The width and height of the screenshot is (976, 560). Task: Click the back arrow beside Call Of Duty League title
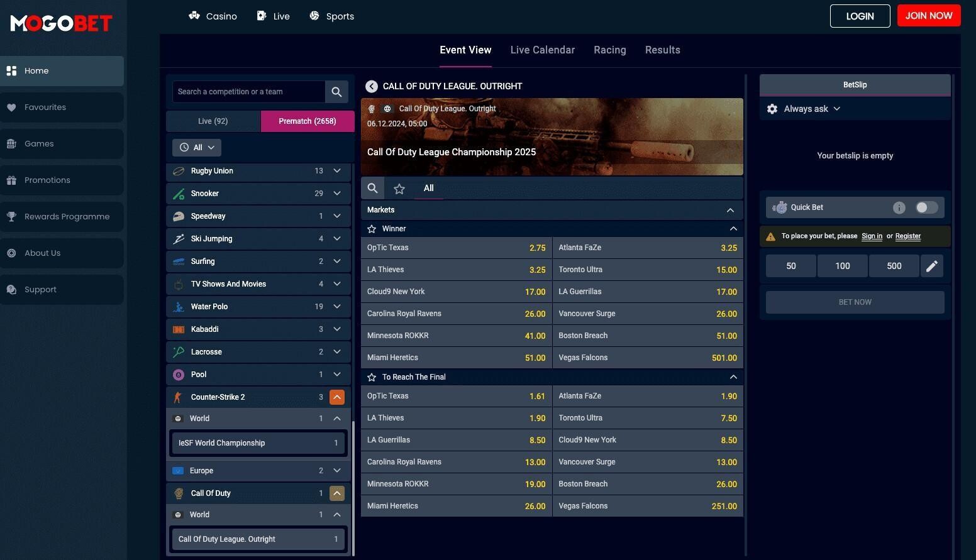(372, 86)
